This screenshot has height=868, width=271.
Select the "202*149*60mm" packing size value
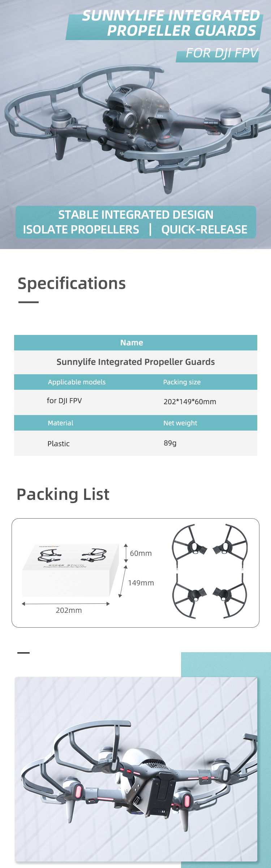(x=190, y=402)
